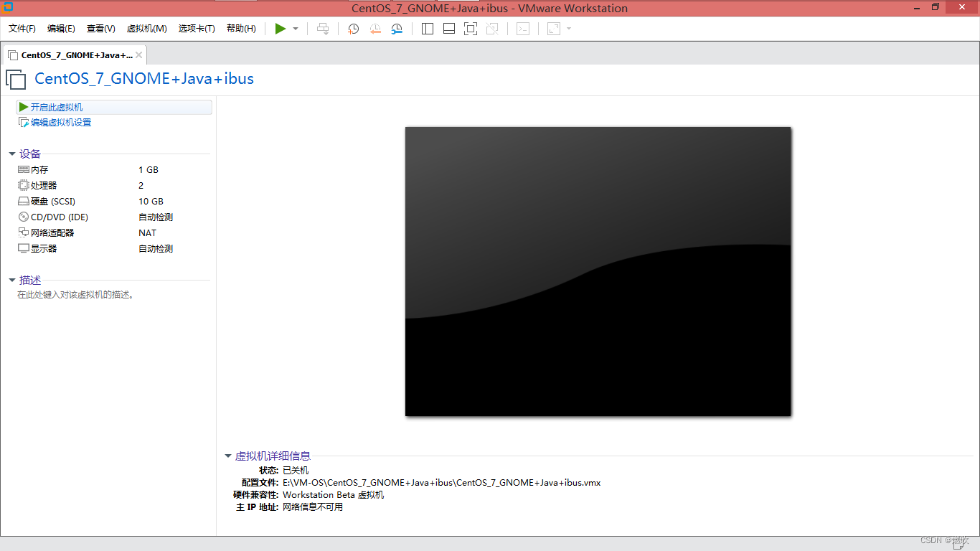Select the 内存 device row
This screenshot has width=980, height=551.
114,170
